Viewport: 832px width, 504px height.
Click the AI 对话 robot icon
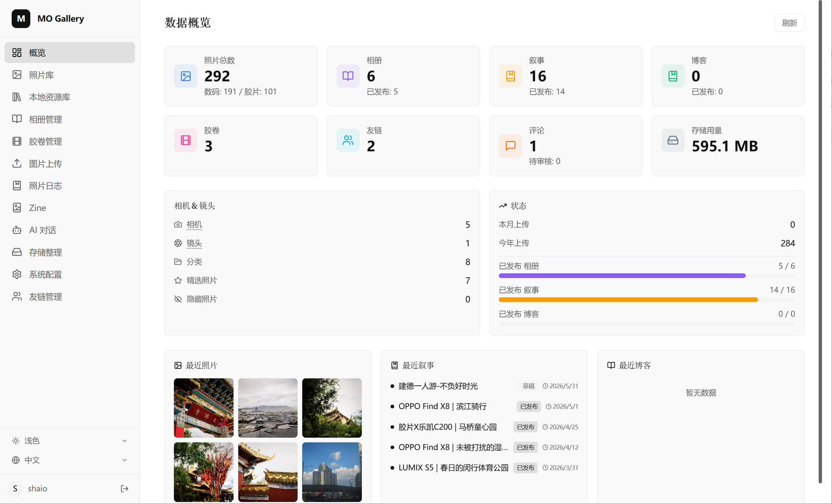click(x=17, y=230)
